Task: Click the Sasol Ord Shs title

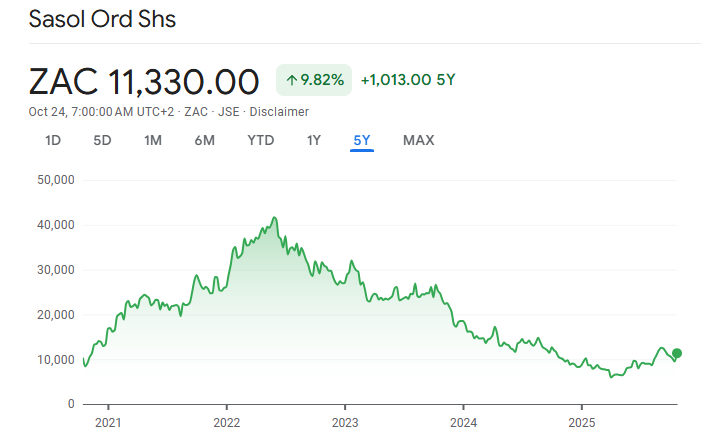Action: click(x=102, y=19)
